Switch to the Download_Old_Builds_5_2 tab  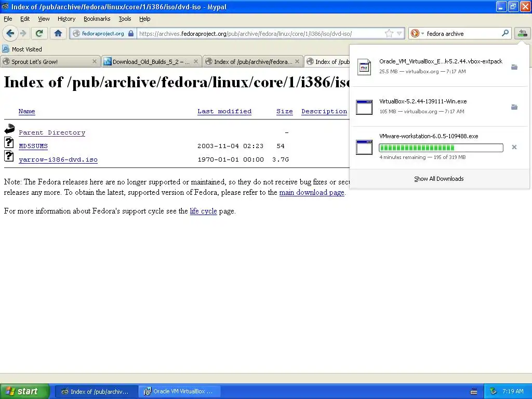151,61
